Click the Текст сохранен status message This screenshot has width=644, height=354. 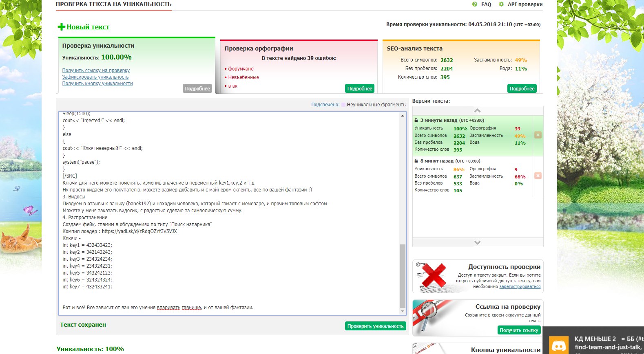click(x=83, y=325)
